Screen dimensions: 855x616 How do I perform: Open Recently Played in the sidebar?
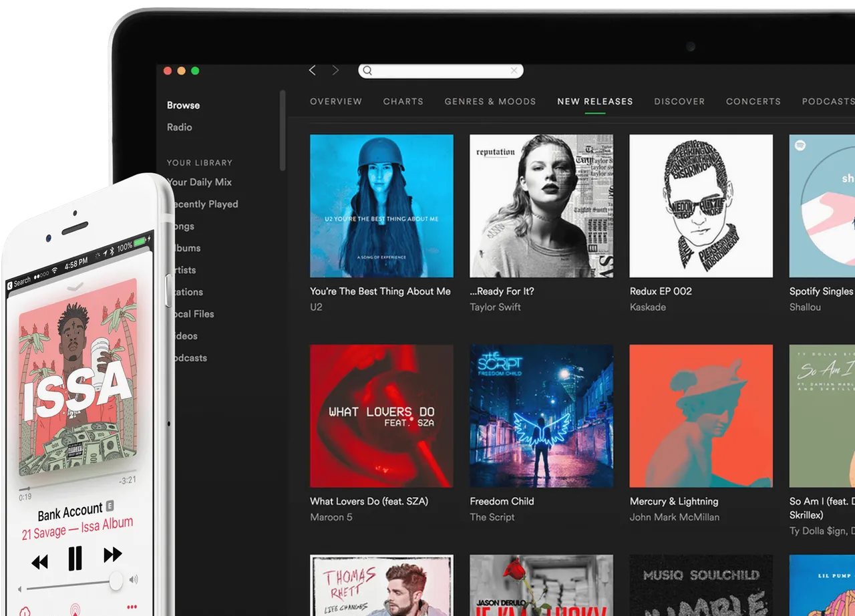204,204
